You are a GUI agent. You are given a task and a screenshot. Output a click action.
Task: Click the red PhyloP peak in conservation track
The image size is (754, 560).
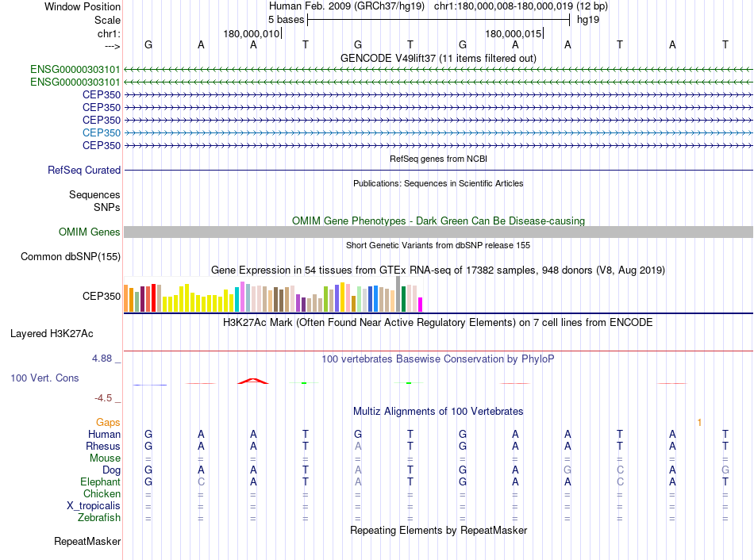(253, 382)
